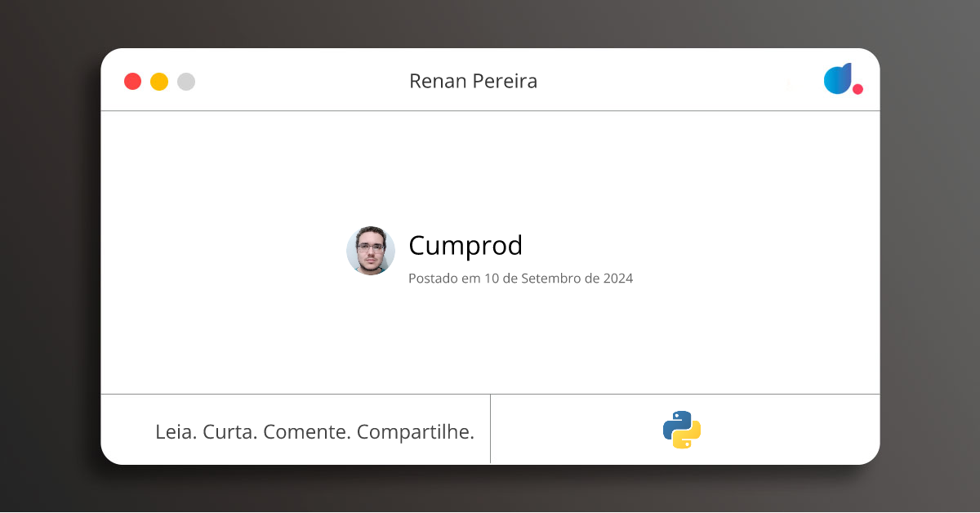The width and height of the screenshot is (980, 513).
Task: Expand the footer section with the Python logo
Action: [686, 429]
